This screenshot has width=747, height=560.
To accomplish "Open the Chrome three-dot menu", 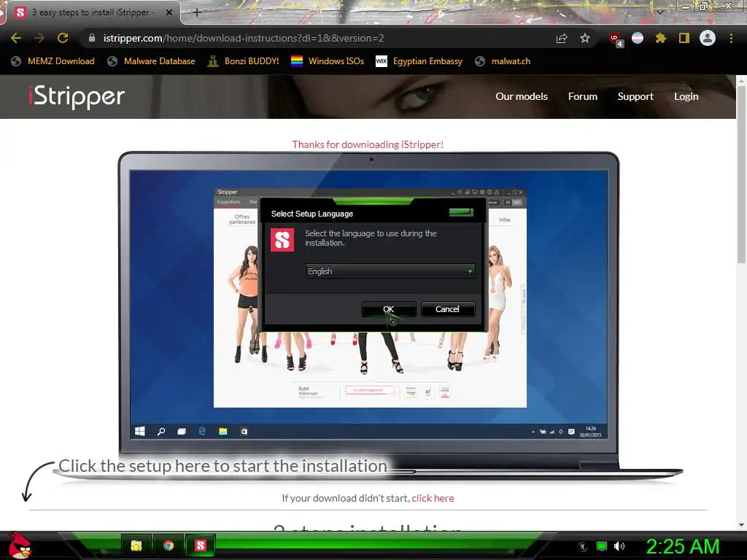I will coord(731,38).
